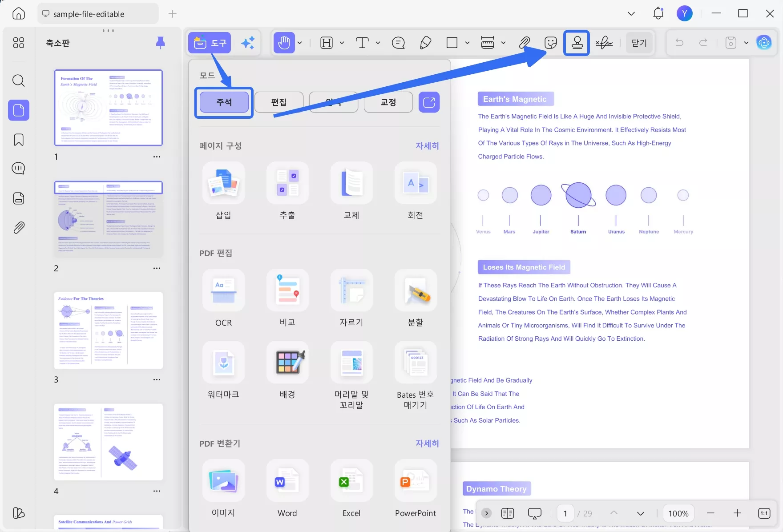Viewport: 783px width, 532px height.
Task: Zoom in with the plus button
Action: pyautogui.click(x=737, y=513)
